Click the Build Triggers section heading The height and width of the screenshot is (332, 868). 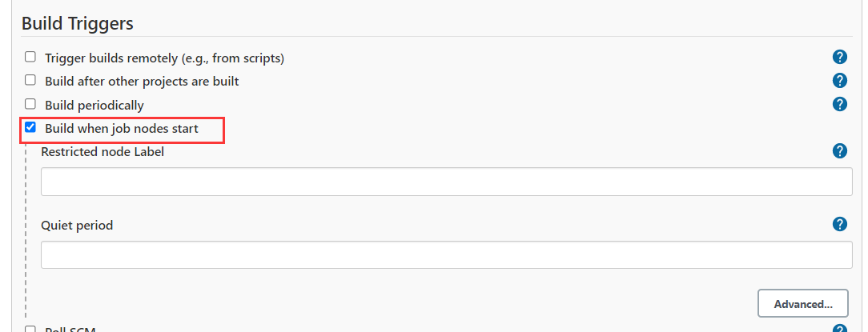(x=77, y=23)
